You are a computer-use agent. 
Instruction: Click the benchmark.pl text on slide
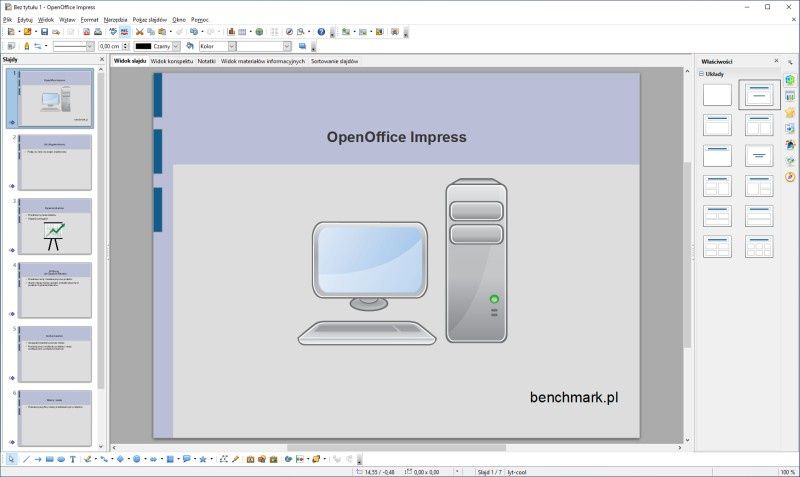coord(574,397)
